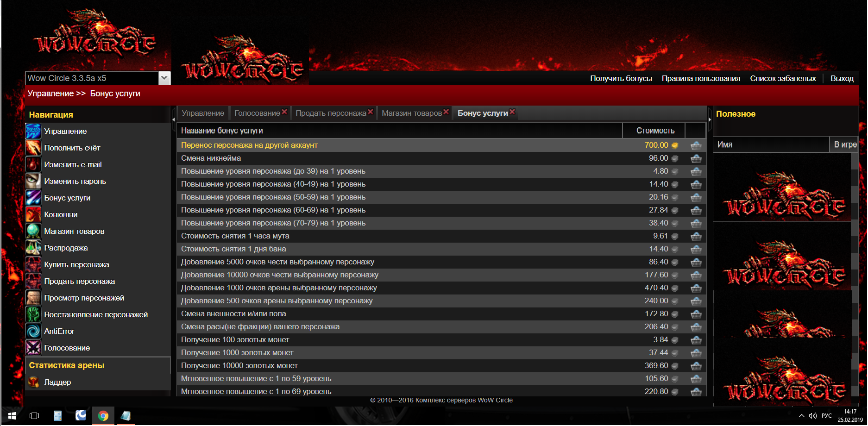
Task: Click the volume icon in system tray
Action: coord(812,416)
